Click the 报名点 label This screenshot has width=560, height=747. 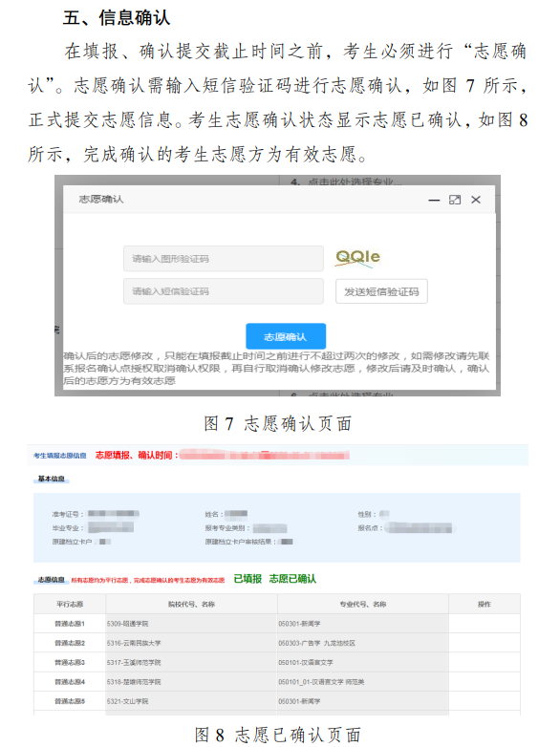coord(371,528)
